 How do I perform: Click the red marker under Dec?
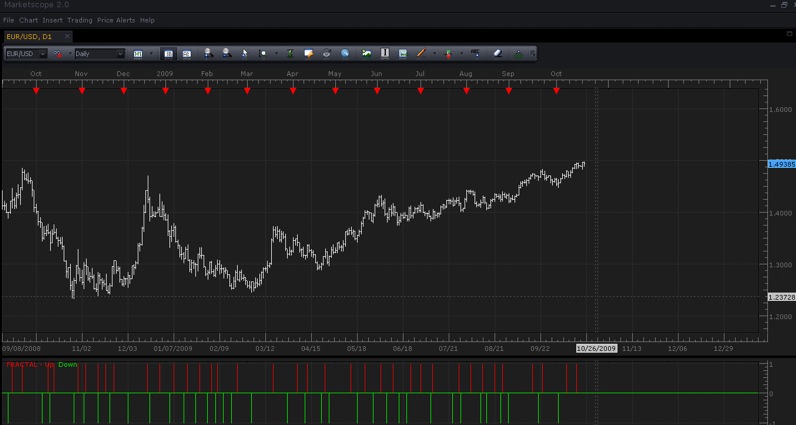[123, 91]
